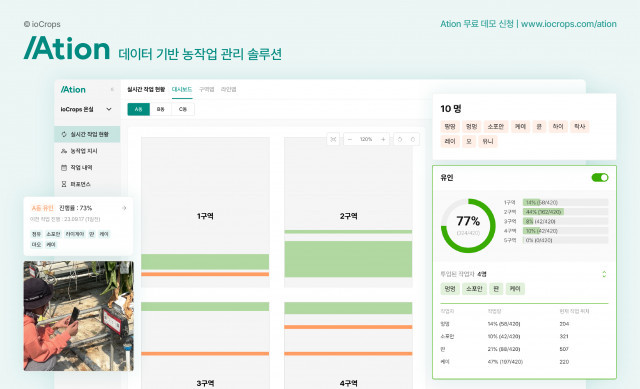Click the position value 204 in the worker table
Viewport: 640px width, 389px height.
[564, 324]
